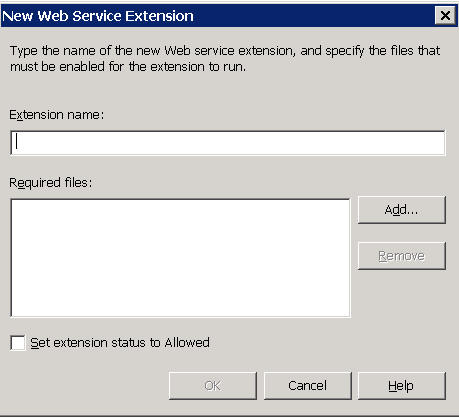The width and height of the screenshot is (459, 418).
Task: Select the empty Required files area
Action: click(x=180, y=258)
